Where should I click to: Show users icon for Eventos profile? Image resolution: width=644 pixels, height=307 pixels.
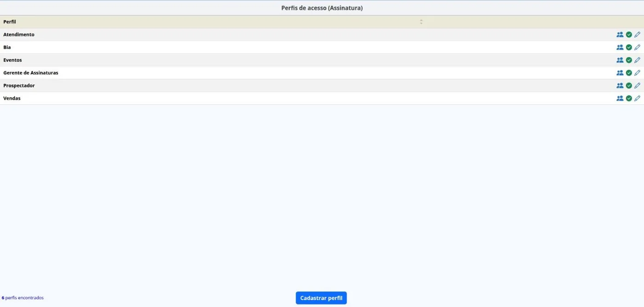coord(620,60)
